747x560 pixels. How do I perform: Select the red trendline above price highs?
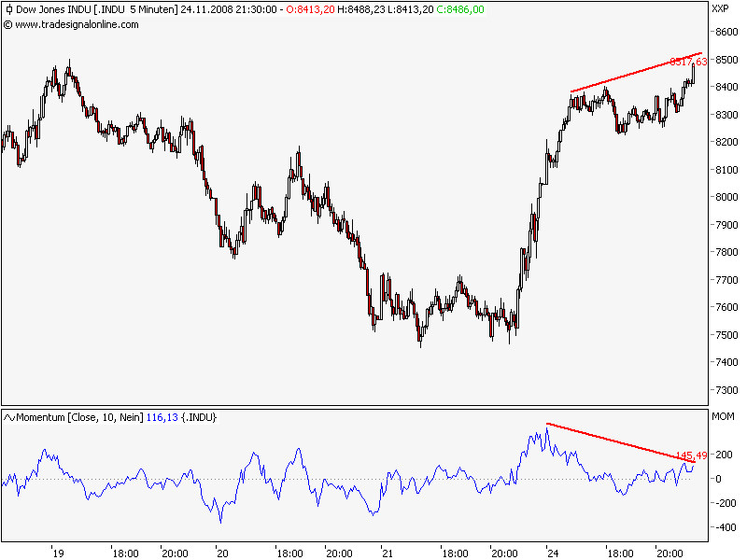(x=636, y=72)
